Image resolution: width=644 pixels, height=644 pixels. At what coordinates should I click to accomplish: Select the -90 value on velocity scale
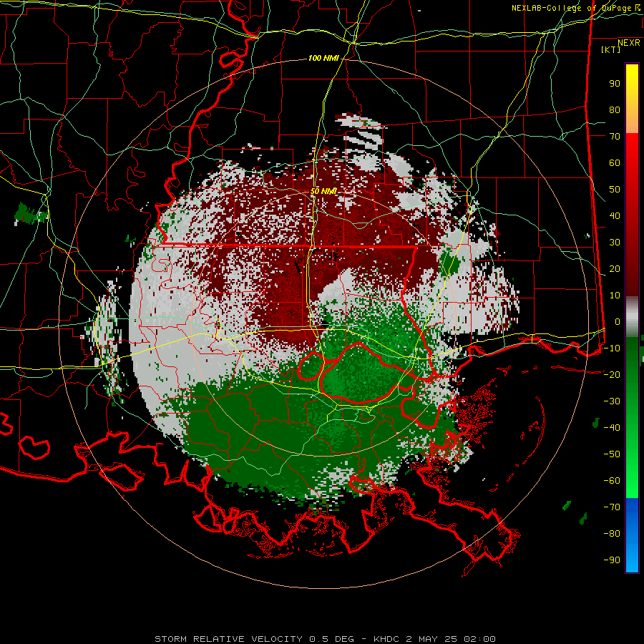tap(612, 560)
